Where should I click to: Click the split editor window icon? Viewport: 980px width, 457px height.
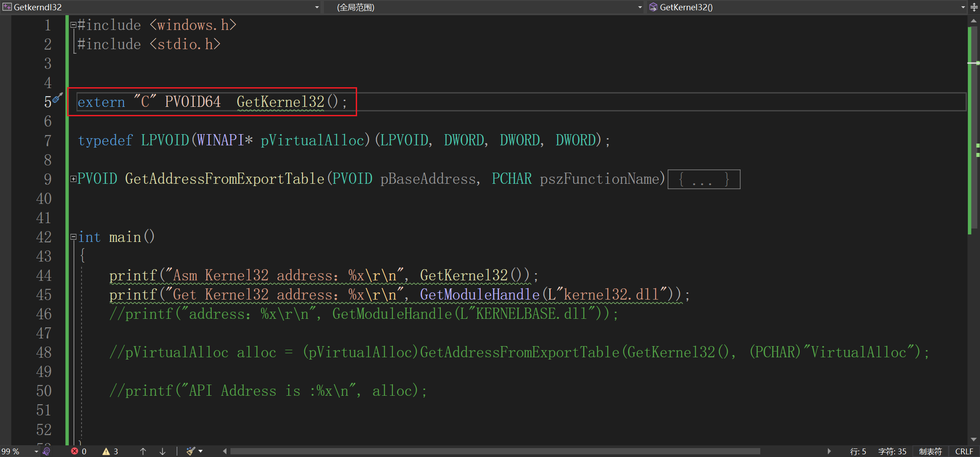pos(974,7)
